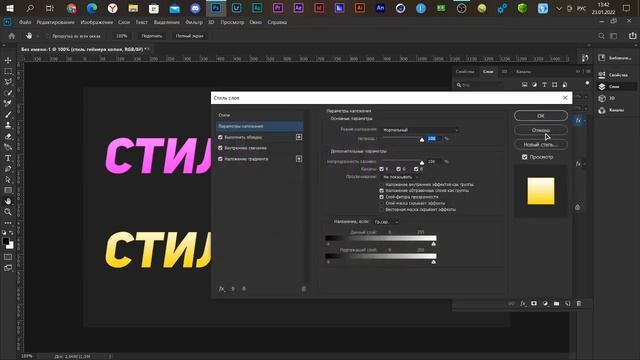Open the Blend If channel dropdown
This screenshot has height=360, width=640.
point(386,222)
